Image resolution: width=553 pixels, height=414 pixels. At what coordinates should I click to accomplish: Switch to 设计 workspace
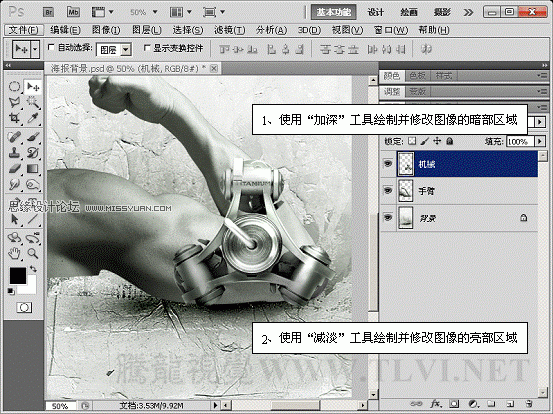tap(376, 12)
